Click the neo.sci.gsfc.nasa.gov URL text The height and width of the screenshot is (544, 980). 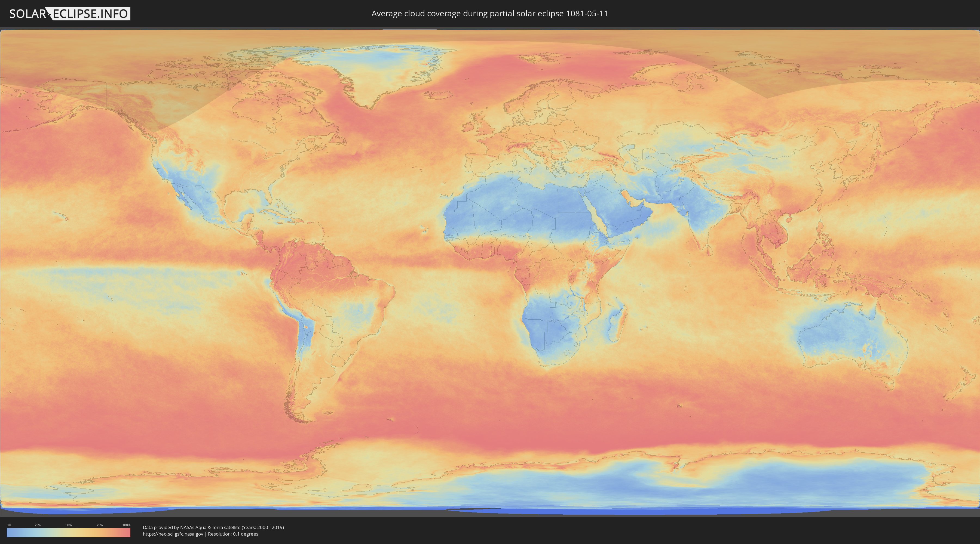173,534
